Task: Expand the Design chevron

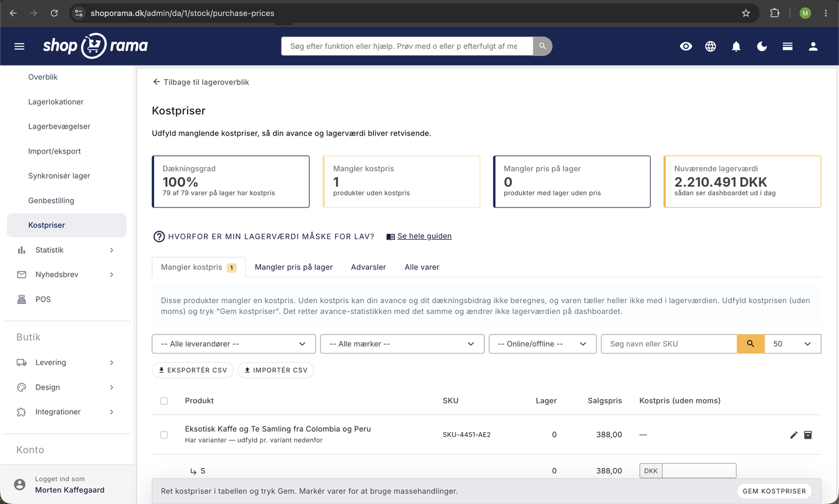Action: point(111,387)
